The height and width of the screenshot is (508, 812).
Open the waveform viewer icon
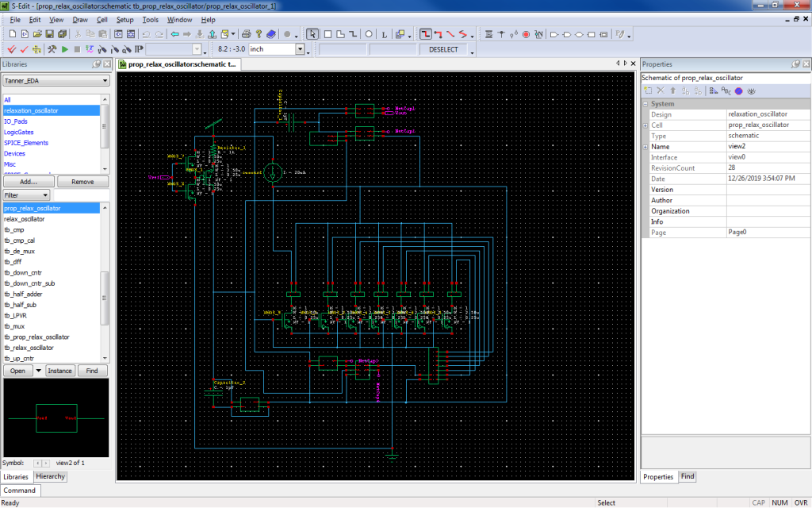coord(90,48)
